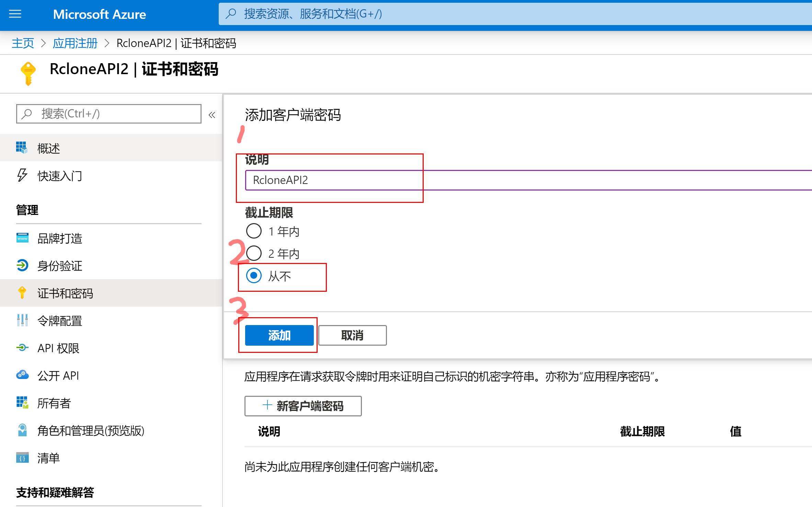
Task: Open 公开 API menu item
Action: [x=111, y=375]
